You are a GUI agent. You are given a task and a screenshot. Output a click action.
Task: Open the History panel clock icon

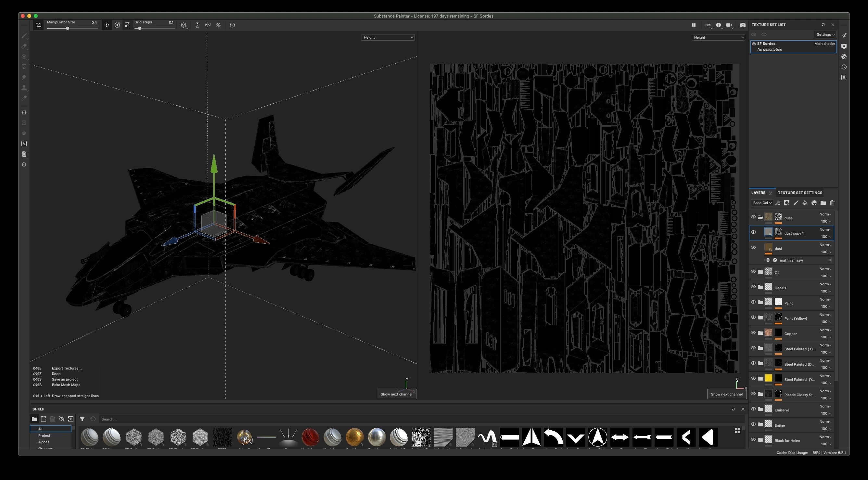pos(844,67)
